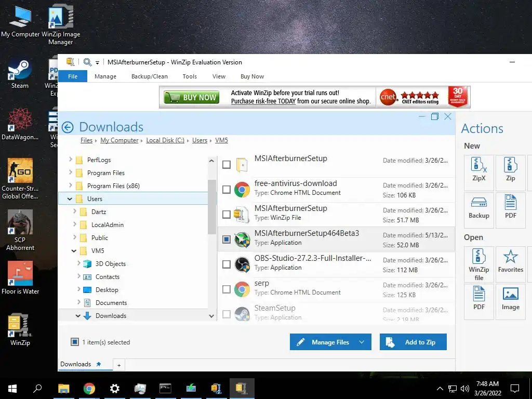Image resolution: width=532 pixels, height=399 pixels.
Task: Open Counter-Strike Global Offensive shortcut
Action: click(x=20, y=179)
